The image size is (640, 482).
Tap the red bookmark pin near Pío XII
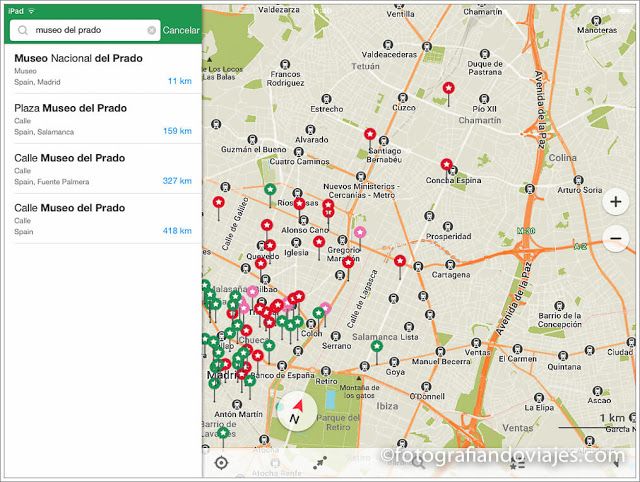point(449,88)
